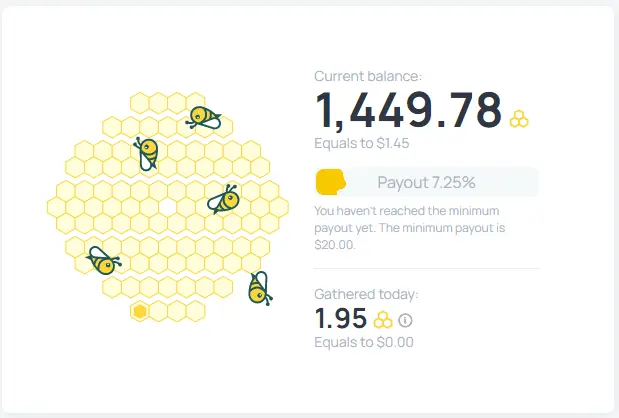Click the Equals to $1.45 text
This screenshot has width=619, height=418.
(362, 143)
